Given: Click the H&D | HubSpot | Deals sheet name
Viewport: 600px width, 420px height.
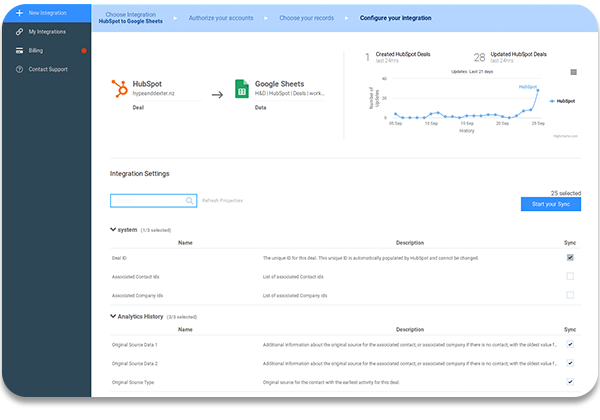Looking at the screenshot, I should pos(290,93).
